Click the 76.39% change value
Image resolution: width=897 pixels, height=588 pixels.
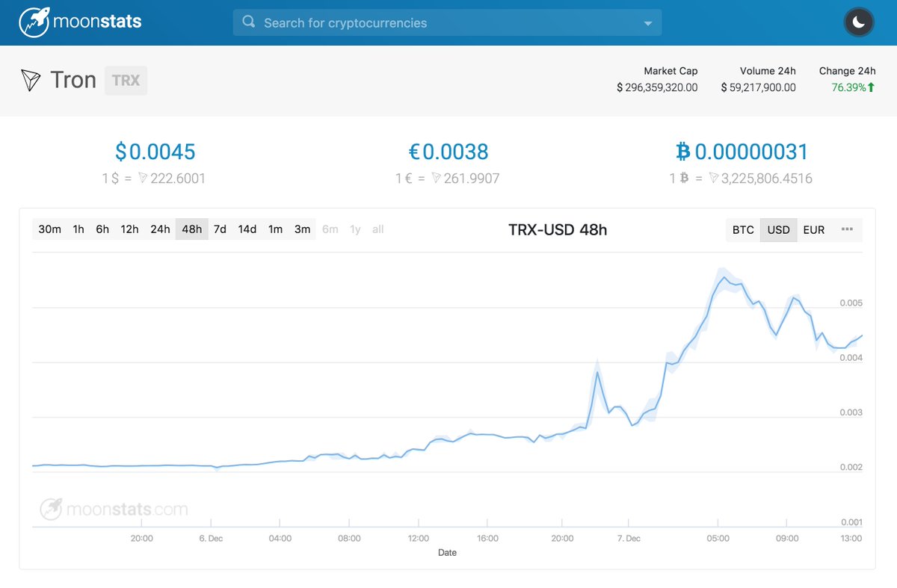[x=848, y=87]
